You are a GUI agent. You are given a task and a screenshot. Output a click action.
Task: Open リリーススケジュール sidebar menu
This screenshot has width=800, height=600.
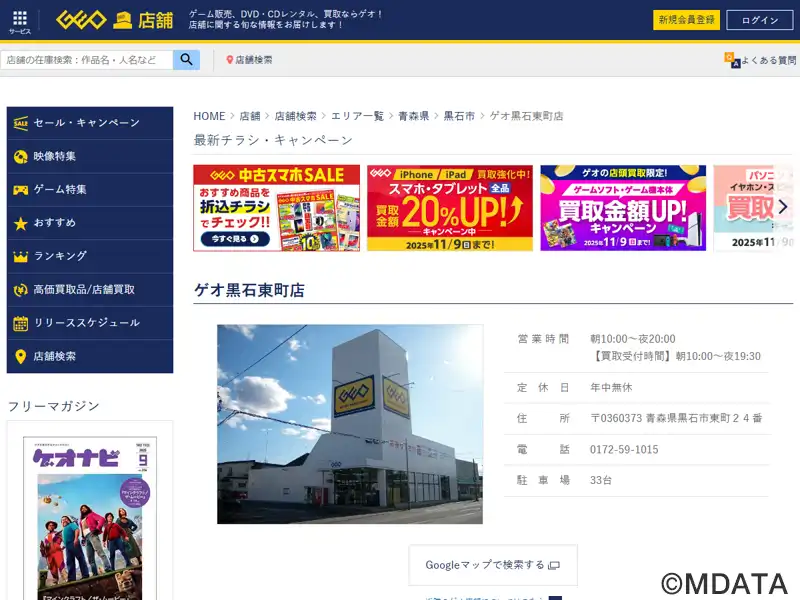tap(90, 323)
